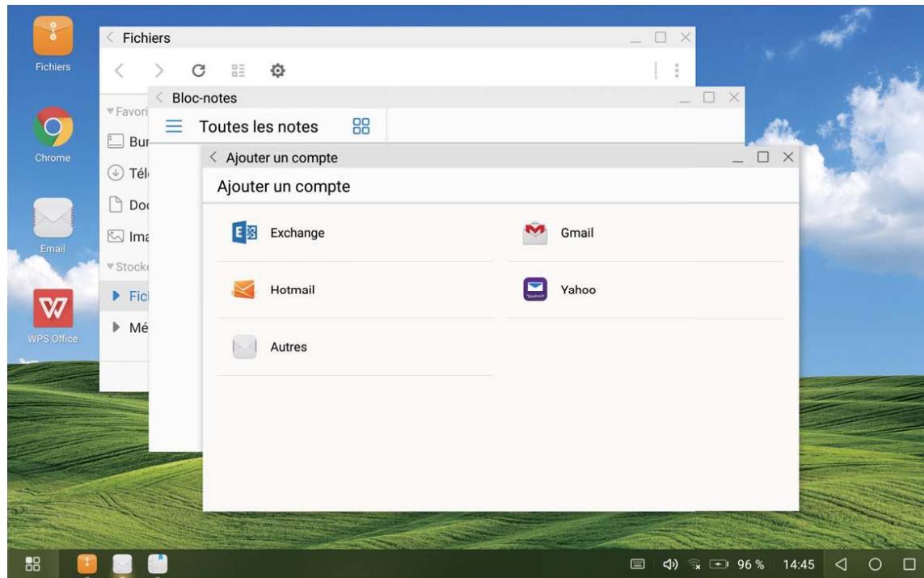Navigate back in Fichiers toolbar
The width and height of the screenshot is (924, 578).
119,70
